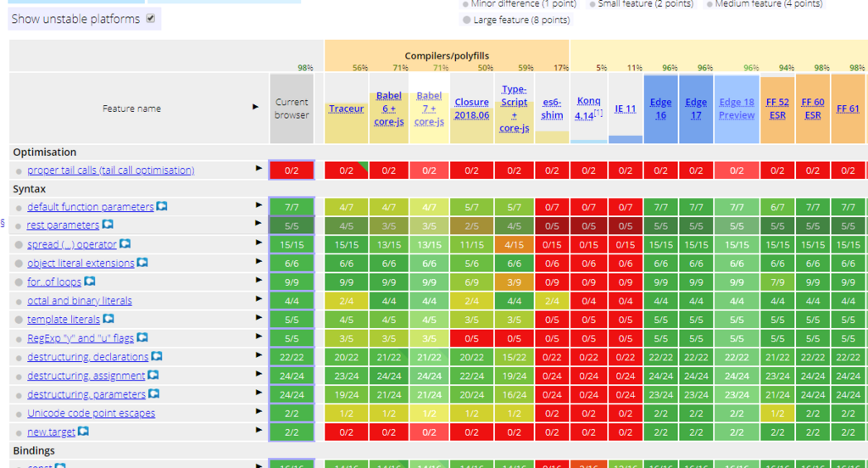Screen dimensions: 868x468
Task: Click TypeScript 4/15 spread operator cell
Action: coord(515,244)
